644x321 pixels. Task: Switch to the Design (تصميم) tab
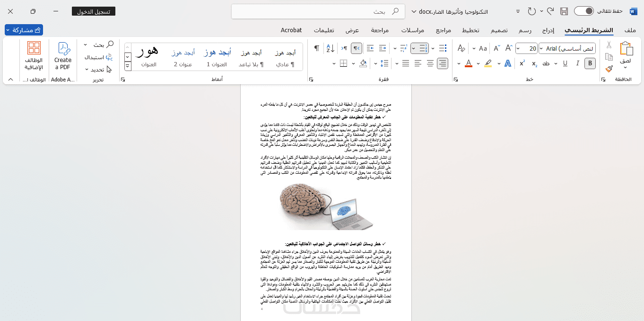(x=498, y=30)
